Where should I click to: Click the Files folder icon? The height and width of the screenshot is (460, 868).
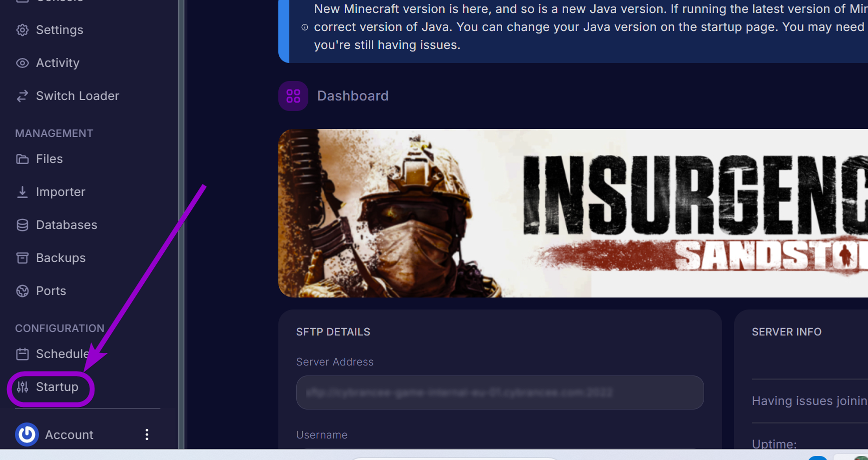[22, 159]
